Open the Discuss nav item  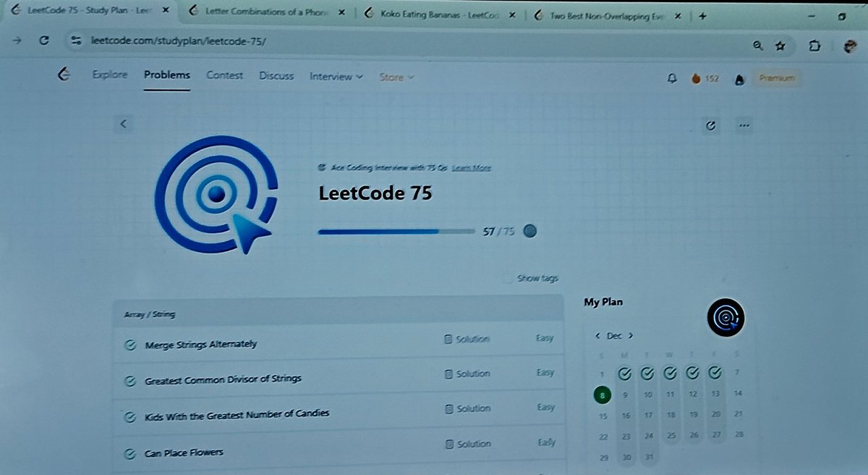277,76
